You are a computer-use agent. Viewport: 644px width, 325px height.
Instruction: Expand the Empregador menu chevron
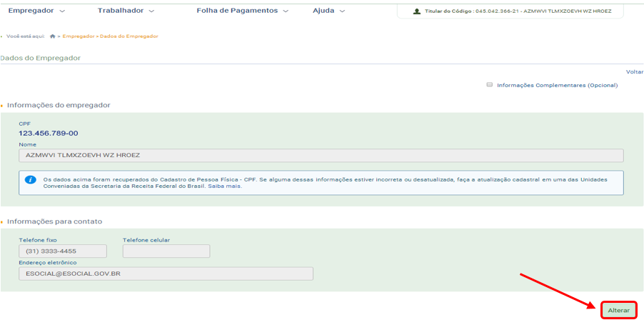[62, 11]
